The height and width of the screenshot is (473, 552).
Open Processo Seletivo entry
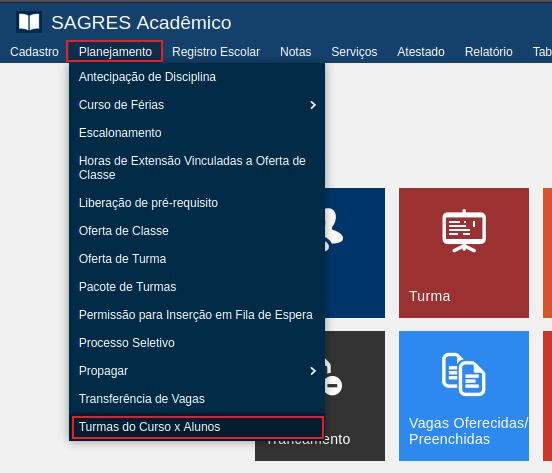(197, 343)
